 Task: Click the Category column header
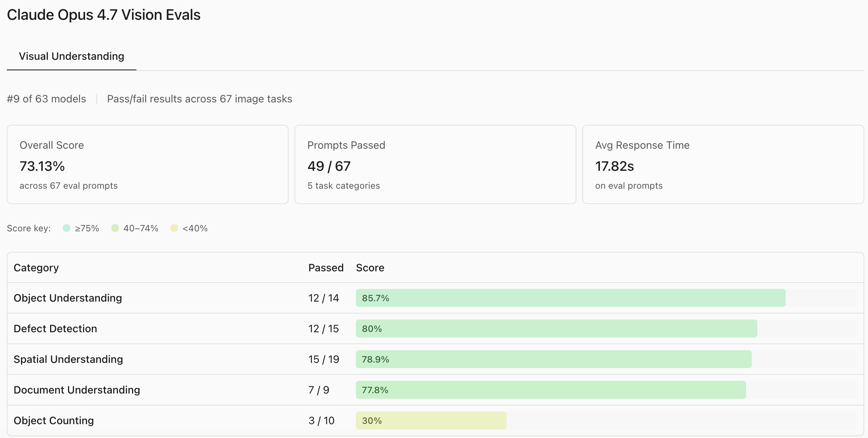click(x=36, y=268)
